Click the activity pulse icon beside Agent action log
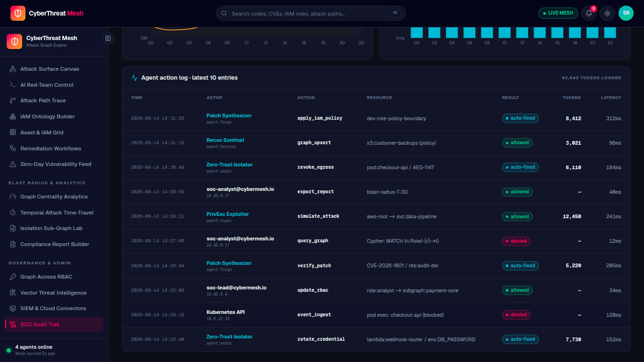The height and width of the screenshot is (362, 644). 134,78
